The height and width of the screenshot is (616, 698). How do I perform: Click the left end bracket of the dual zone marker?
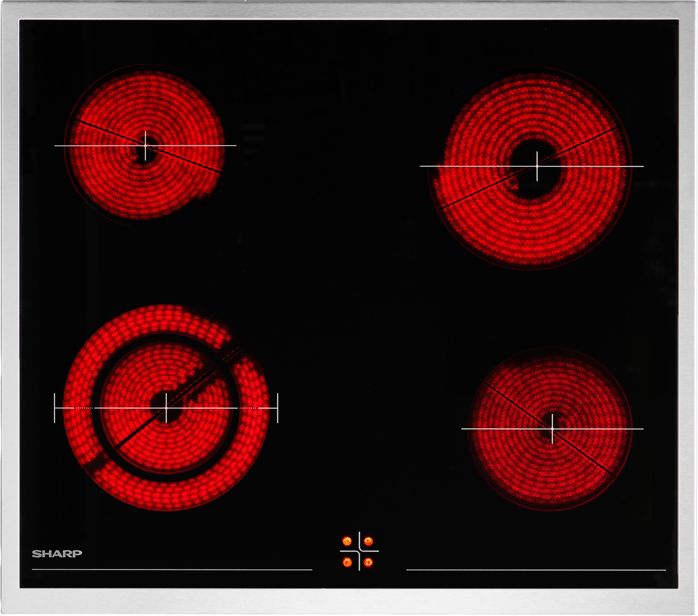pyautogui.click(x=55, y=408)
